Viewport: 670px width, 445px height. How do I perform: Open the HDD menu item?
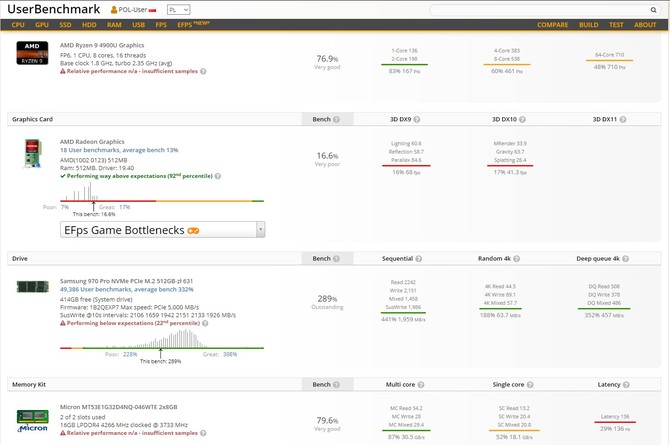pyautogui.click(x=89, y=25)
